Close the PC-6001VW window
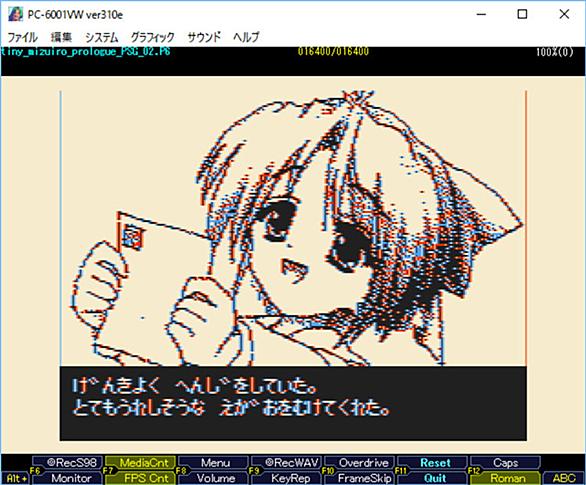 [x=564, y=14]
